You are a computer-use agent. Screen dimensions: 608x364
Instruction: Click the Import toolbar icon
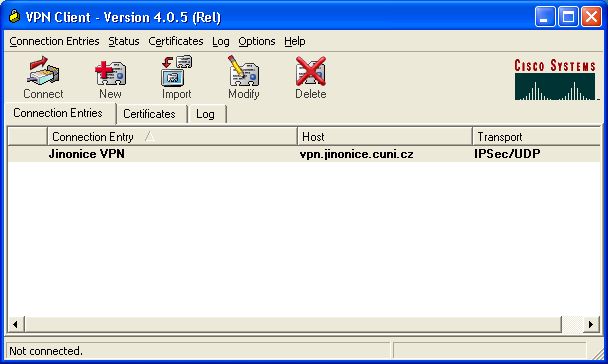coord(177,78)
